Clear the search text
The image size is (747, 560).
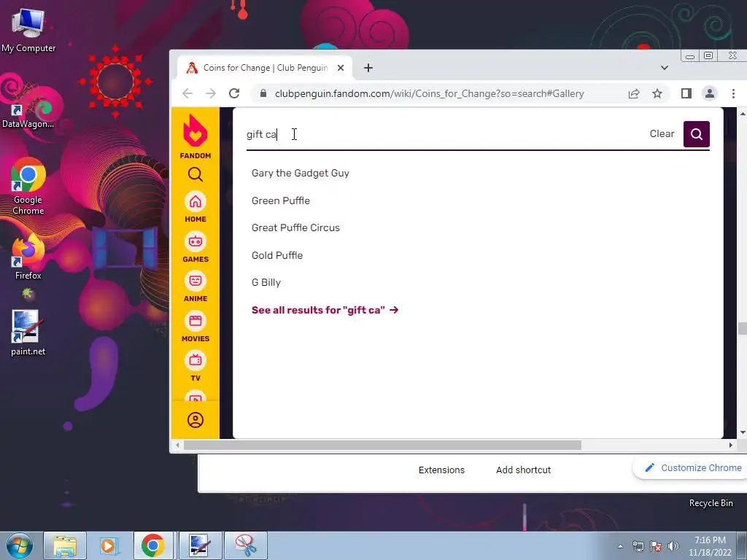(662, 134)
